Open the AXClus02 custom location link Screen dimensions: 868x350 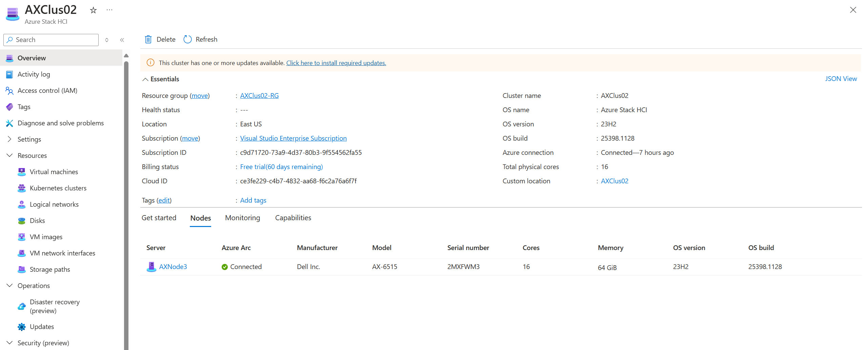coord(614,181)
